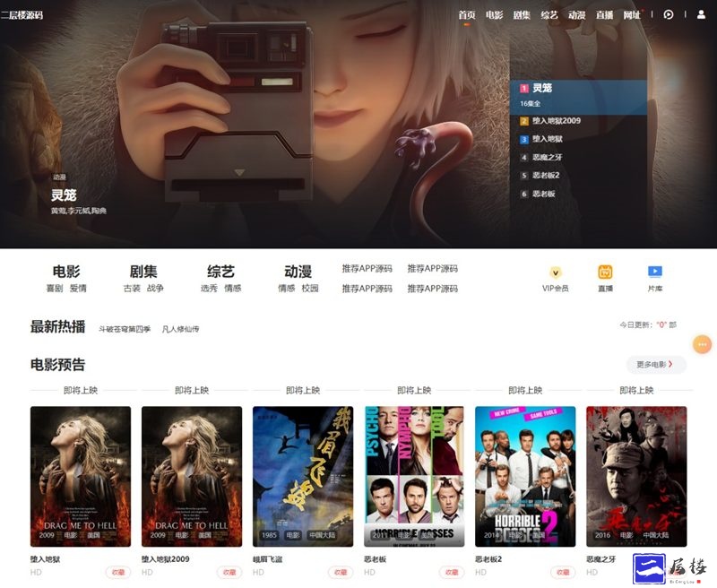Open 网址 in the top navigation
The width and height of the screenshot is (717, 588).
point(632,15)
